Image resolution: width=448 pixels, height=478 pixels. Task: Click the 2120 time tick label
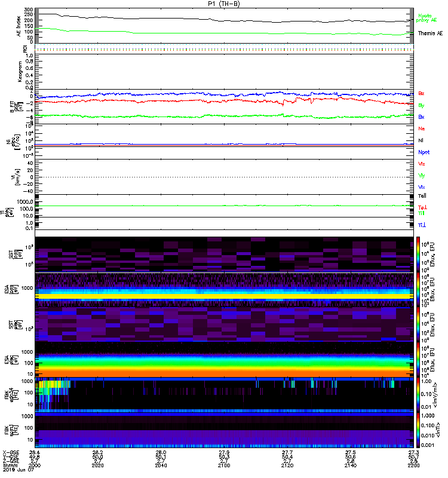(x=287, y=465)
